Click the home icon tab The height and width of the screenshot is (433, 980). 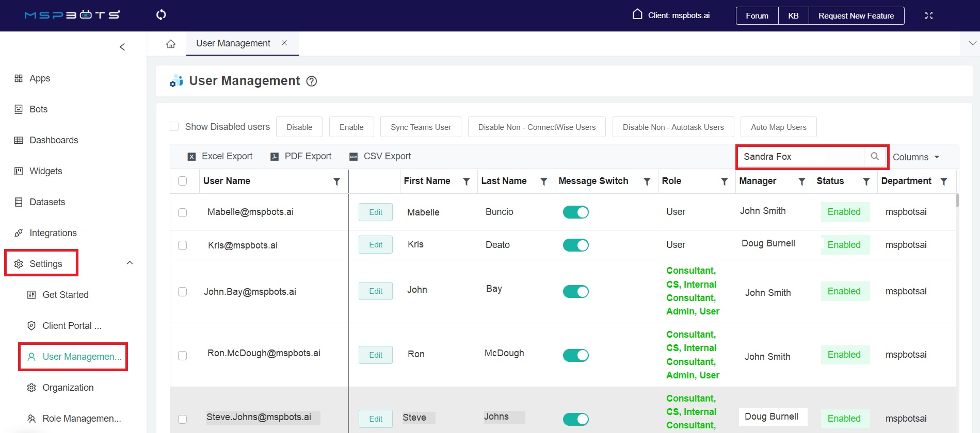[x=171, y=44]
